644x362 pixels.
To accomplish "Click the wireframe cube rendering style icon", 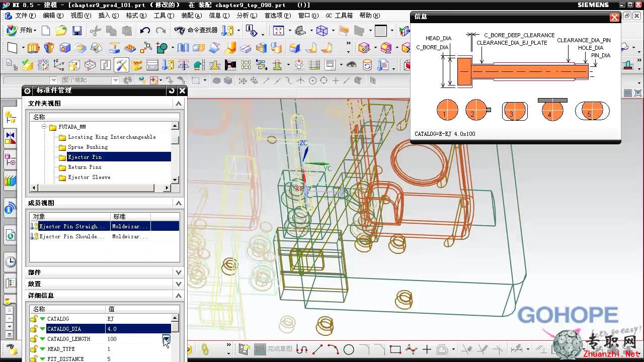I will (322, 31).
